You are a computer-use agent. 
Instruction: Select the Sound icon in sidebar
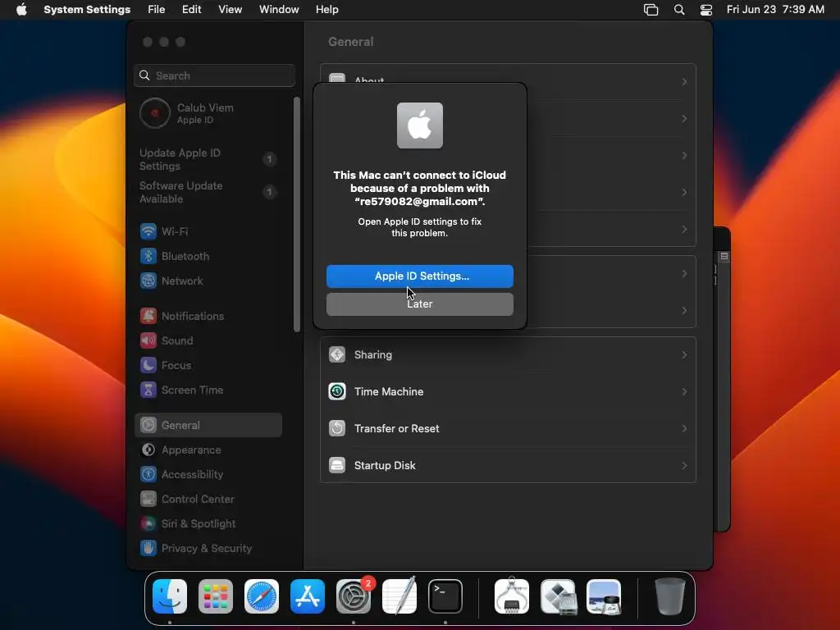point(148,340)
